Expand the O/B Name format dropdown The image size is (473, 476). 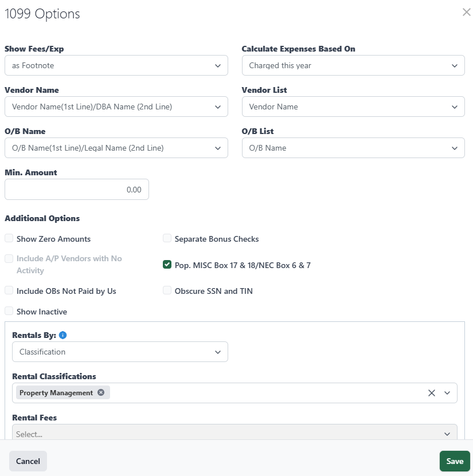[116, 148]
